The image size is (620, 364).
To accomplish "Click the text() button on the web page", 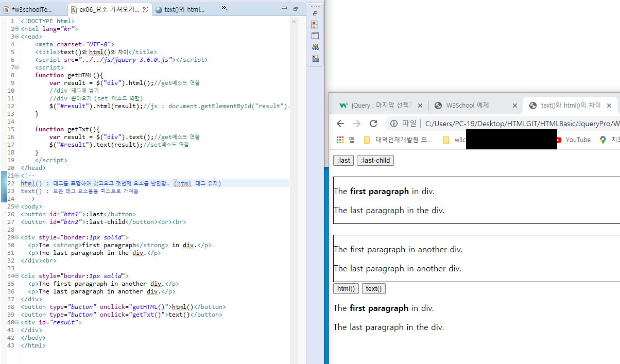I will (374, 289).
